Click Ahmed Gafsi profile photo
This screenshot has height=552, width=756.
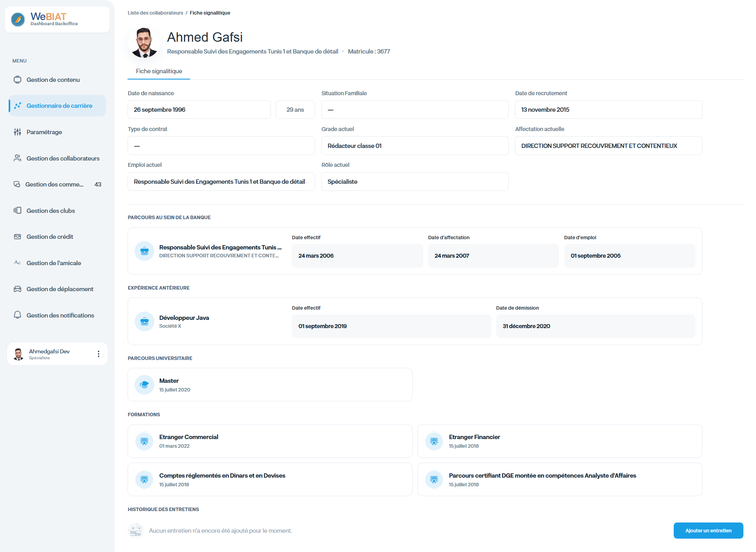(x=144, y=42)
